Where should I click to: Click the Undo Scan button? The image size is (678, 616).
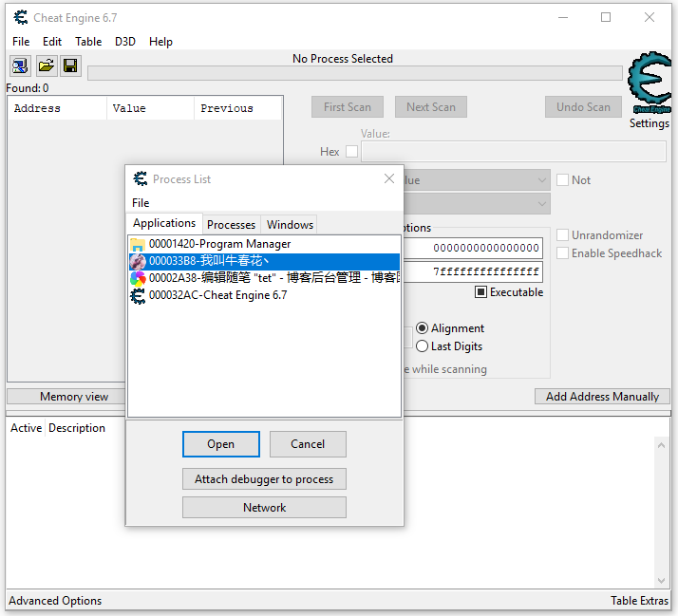[583, 106]
